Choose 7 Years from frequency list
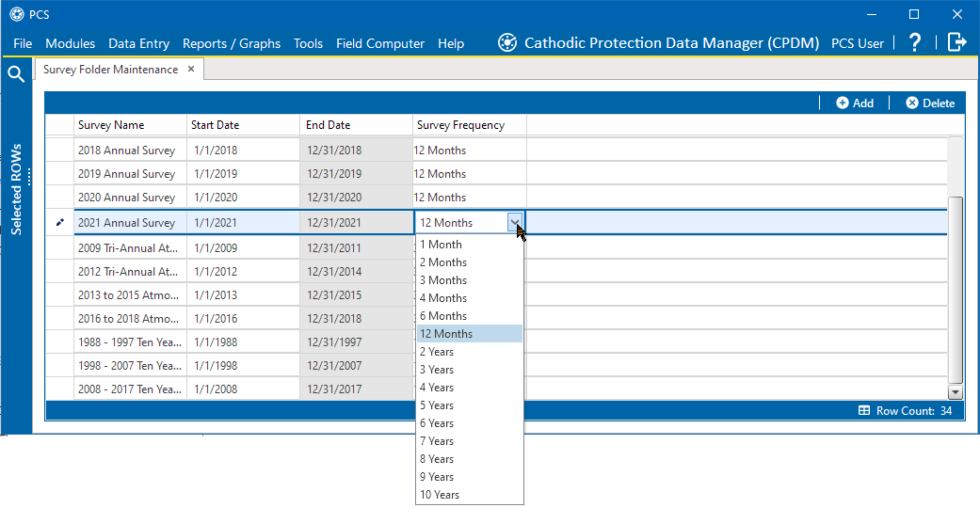The height and width of the screenshot is (508, 980). coord(470,441)
